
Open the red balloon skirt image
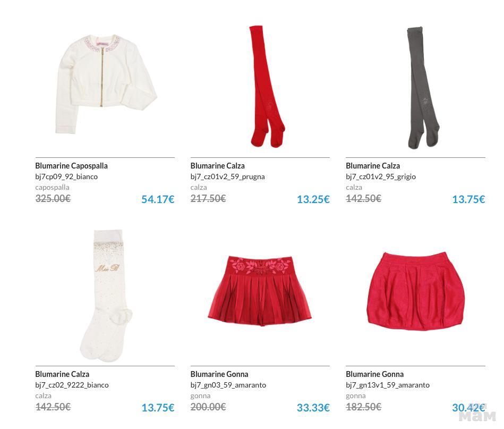point(416,291)
